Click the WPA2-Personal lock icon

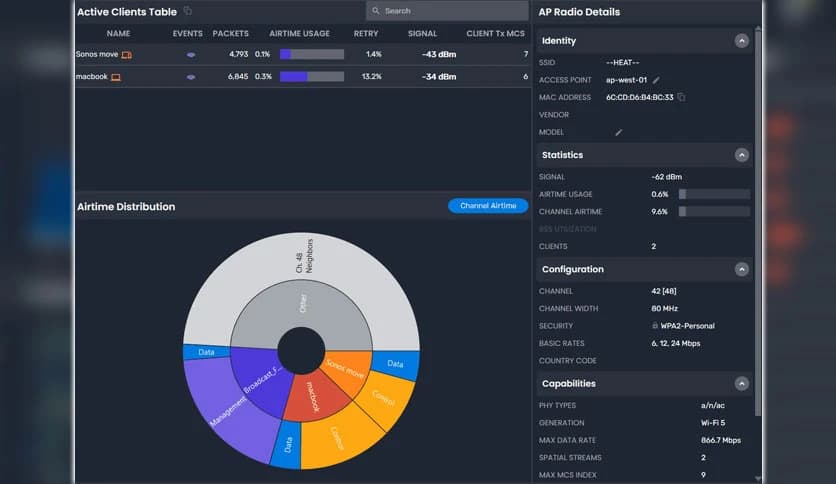pyautogui.click(x=653, y=326)
